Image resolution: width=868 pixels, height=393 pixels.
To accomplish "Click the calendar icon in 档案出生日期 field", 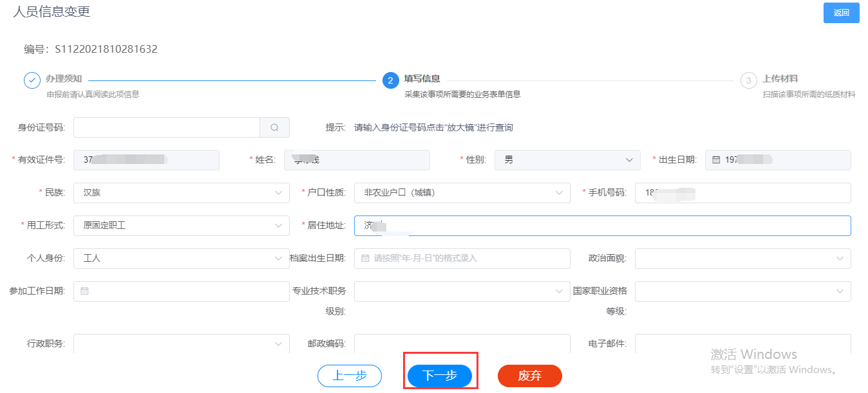I will click(x=364, y=258).
